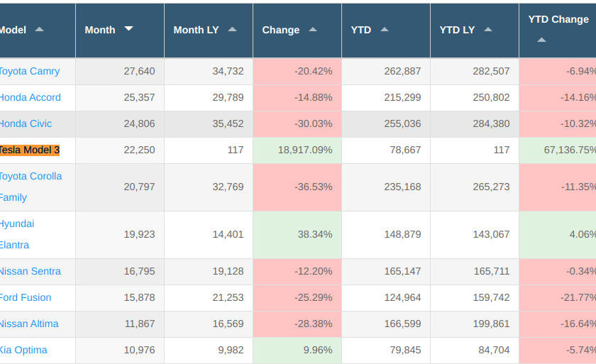The height and width of the screenshot is (364, 596).
Task: Click the YTD header label
Action: [360, 30]
